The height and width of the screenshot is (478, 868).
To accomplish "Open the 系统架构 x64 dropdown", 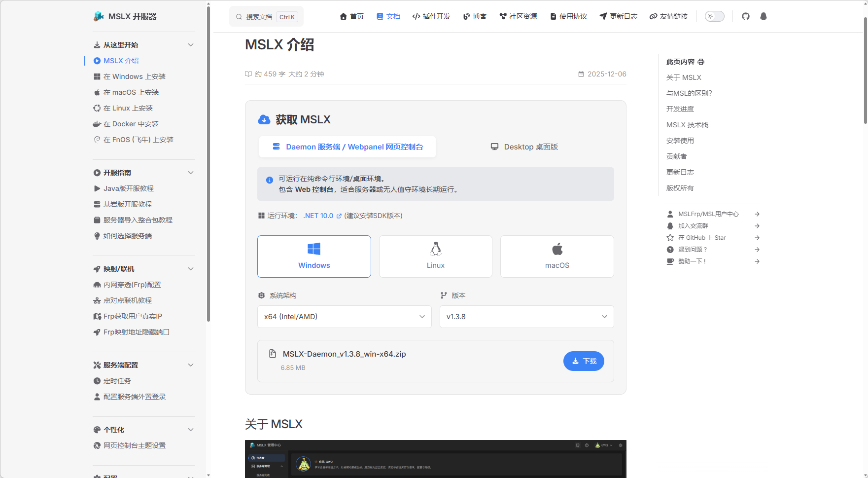I will click(x=345, y=317).
